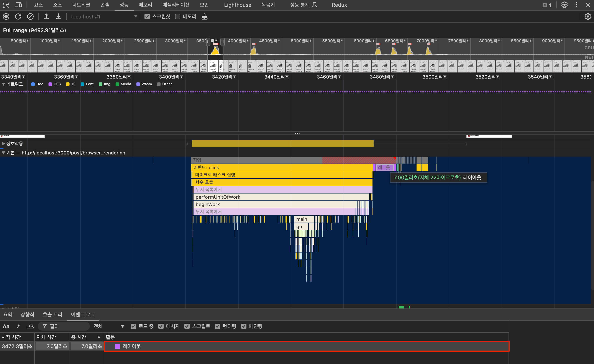594x364 pixels.
Task: Uncheck the 페인팅 filter checkbox
Action: (244, 326)
